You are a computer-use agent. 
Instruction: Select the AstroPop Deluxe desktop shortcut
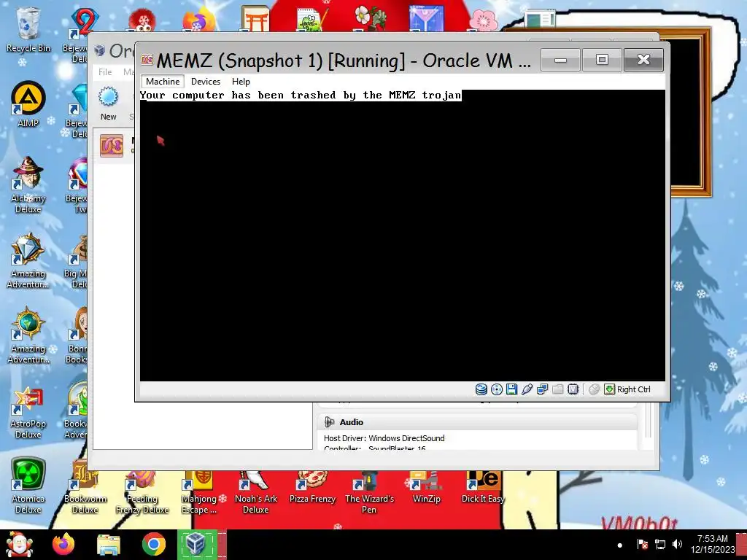[28, 411]
